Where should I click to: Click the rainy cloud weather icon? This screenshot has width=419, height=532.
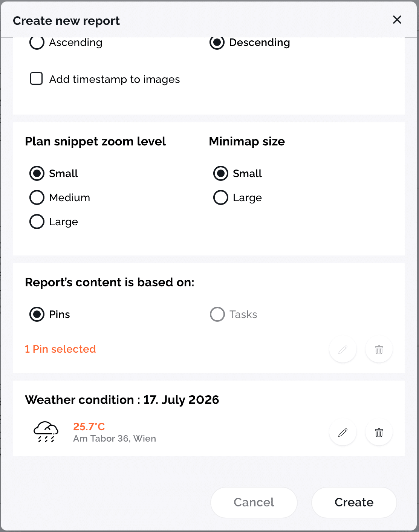point(46,432)
